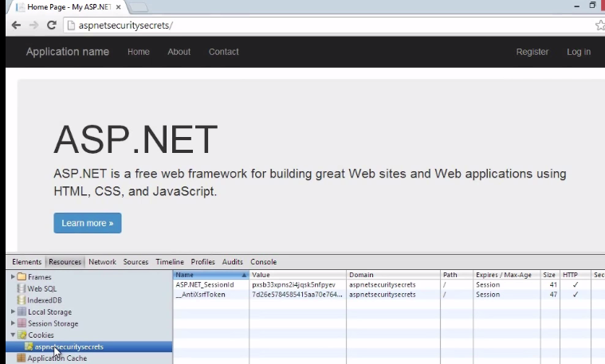
Task: Click the HTTP checkmark for __AntiXsrfToken
Action: [576, 294]
